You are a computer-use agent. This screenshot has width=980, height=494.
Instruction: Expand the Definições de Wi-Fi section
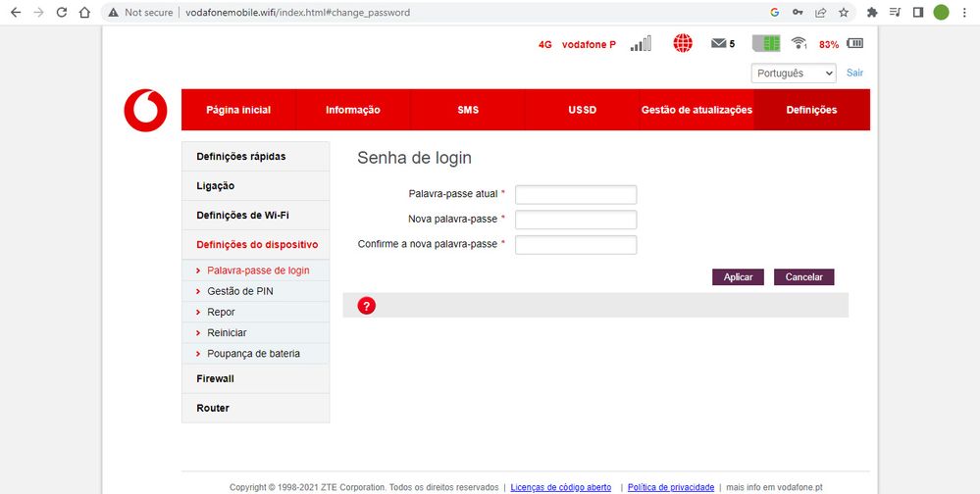tap(242, 215)
